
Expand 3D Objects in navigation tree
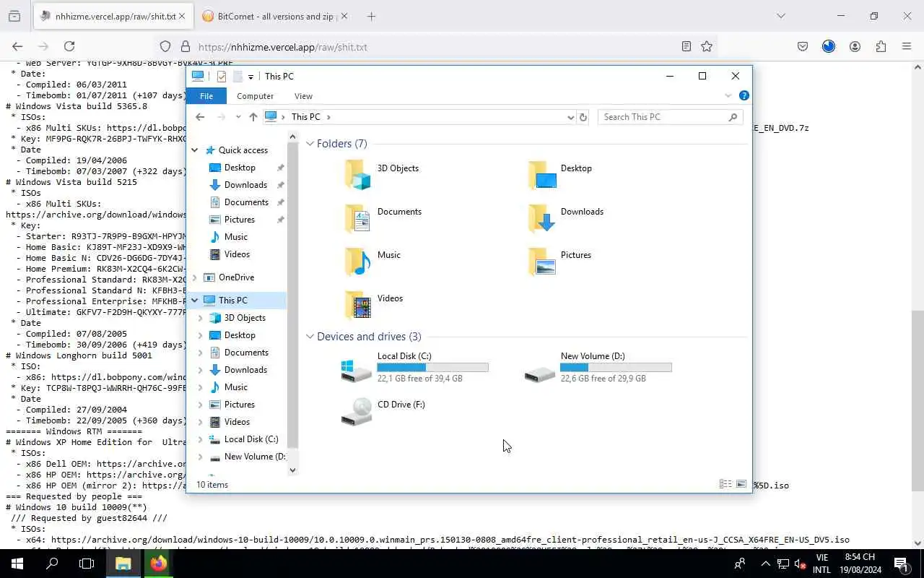click(201, 318)
